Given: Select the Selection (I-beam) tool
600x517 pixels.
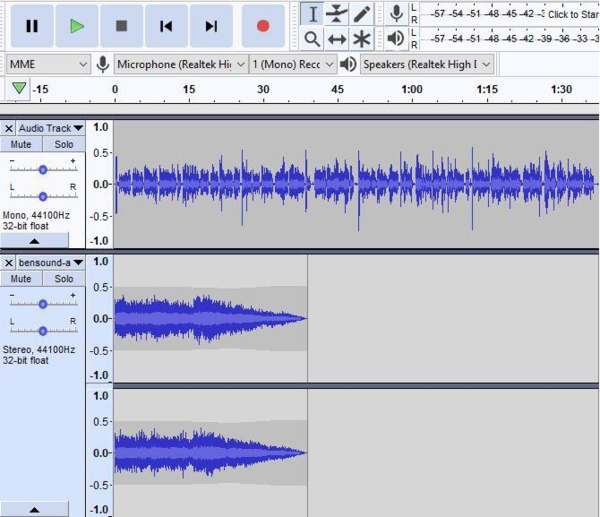Looking at the screenshot, I should 313,14.
